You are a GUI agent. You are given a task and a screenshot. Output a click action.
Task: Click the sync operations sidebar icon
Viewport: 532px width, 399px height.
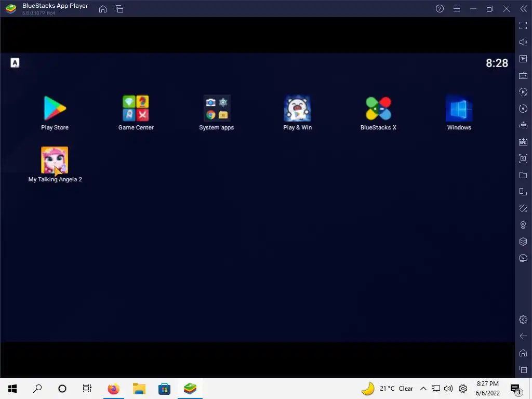tap(523, 92)
